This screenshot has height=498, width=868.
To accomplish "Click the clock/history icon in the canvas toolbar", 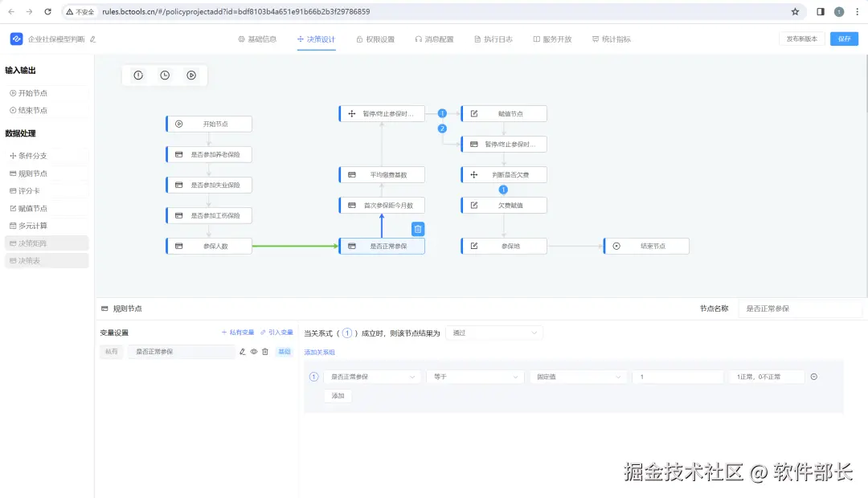I will pos(164,75).
